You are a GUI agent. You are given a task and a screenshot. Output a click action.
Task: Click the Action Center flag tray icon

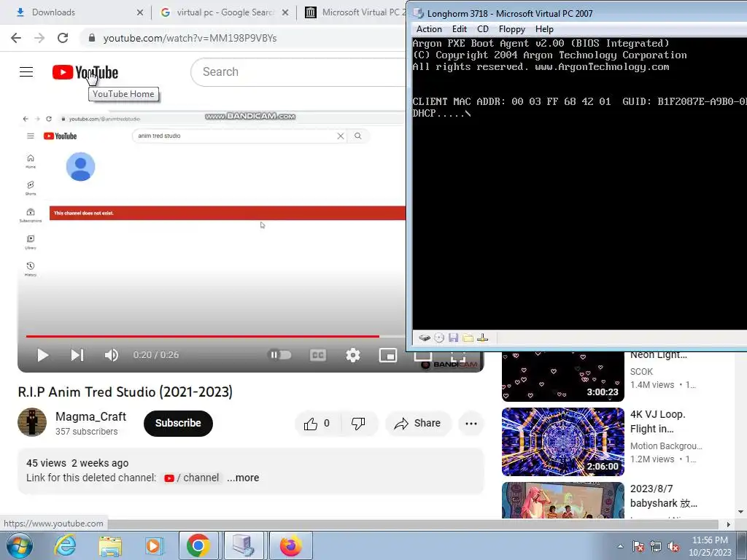(638, 546)
